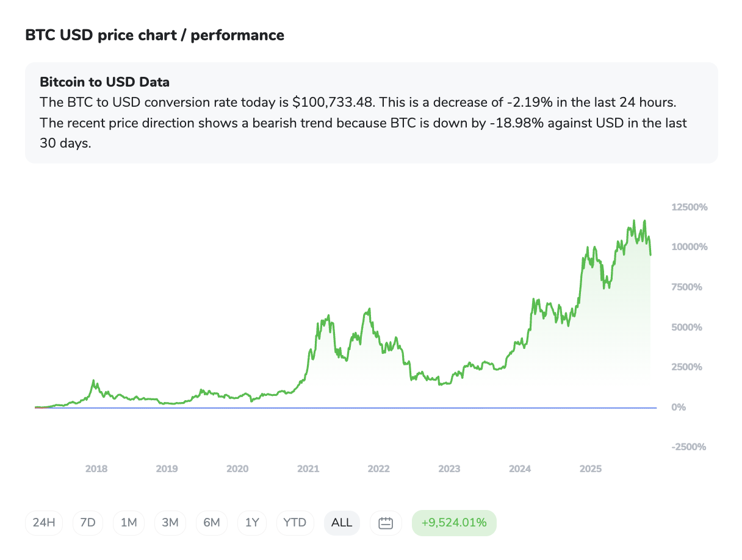Click the 2023 label on the time axis
Viewport: 742px width, 560px height.
click(449, 469)
